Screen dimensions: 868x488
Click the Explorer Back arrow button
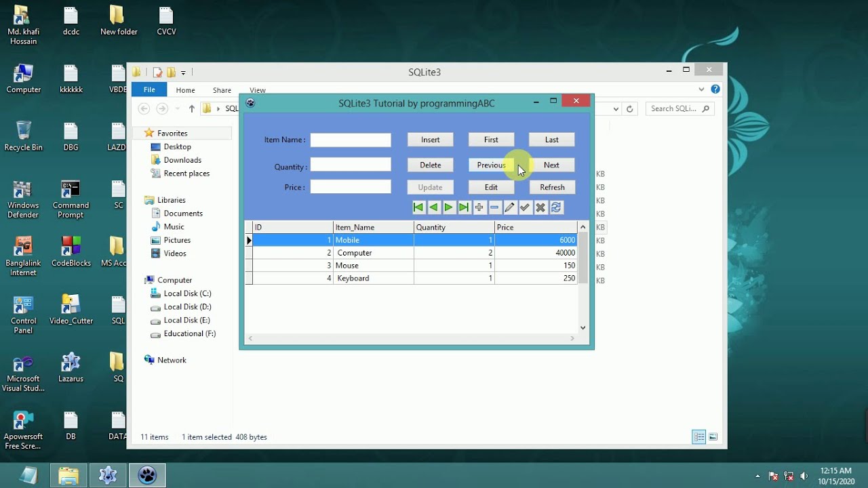pyautogui.click(x=144, y=108)
